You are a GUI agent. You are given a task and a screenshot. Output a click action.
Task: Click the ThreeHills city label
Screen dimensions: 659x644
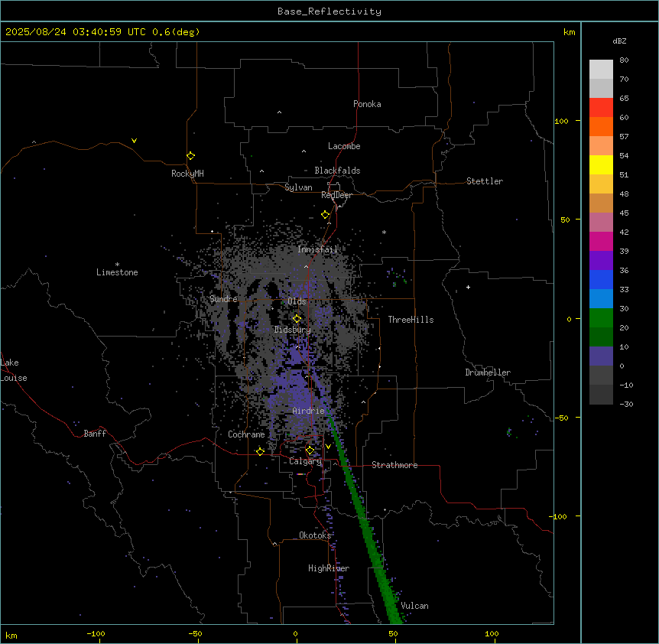point(411,320)
